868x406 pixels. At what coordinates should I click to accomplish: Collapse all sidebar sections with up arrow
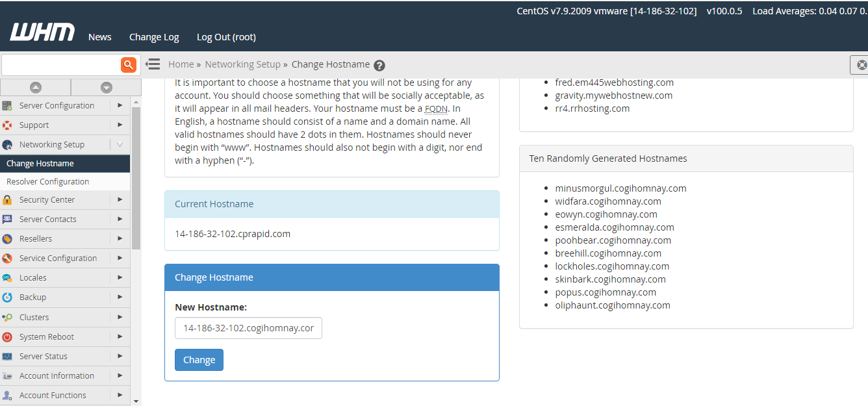coord(36,88)
